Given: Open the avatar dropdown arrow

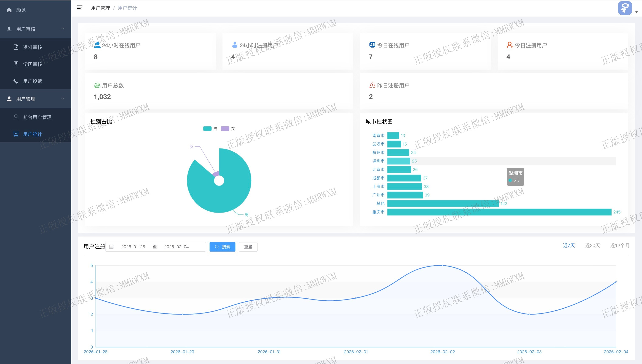Looking at the screenshot, I should pos(636,12).
